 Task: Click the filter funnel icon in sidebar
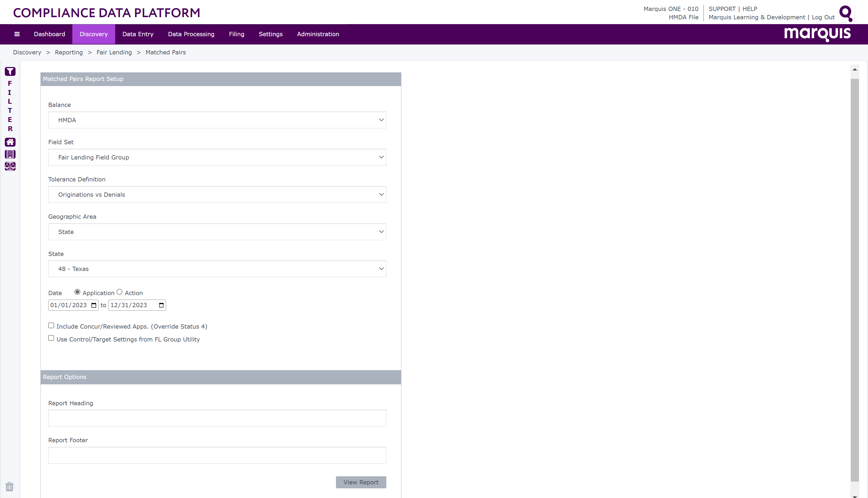pyautogui.click(x=10, y=71)
